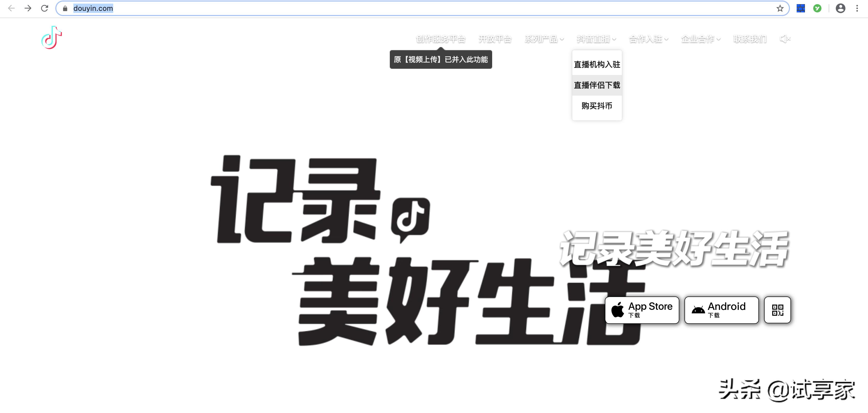
Task: Open the 创作服务平台 menu item
Action: [441, 39]
